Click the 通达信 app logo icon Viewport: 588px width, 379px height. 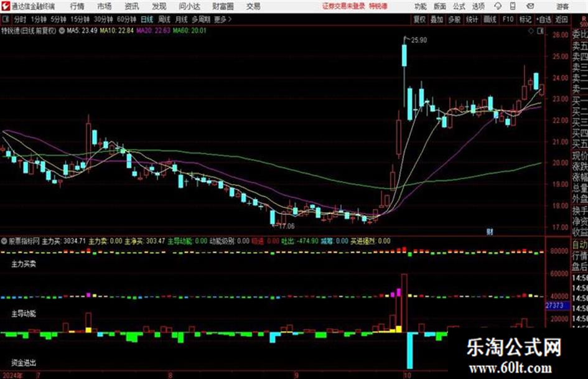click(5, 6)
